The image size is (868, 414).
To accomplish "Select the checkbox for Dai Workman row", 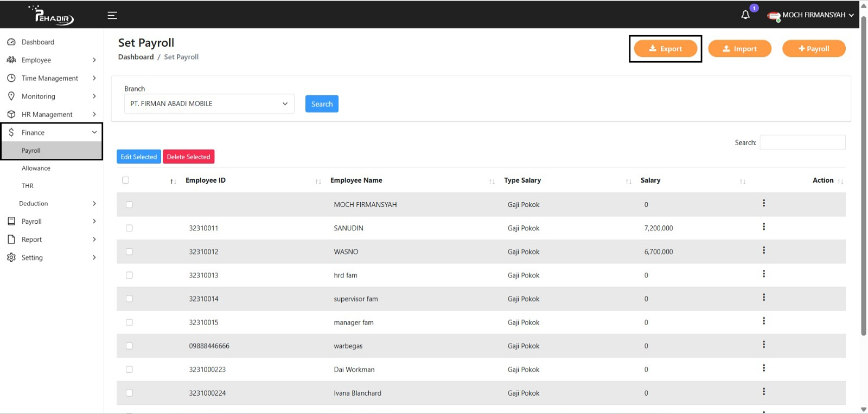I will (x=129, y=370).
